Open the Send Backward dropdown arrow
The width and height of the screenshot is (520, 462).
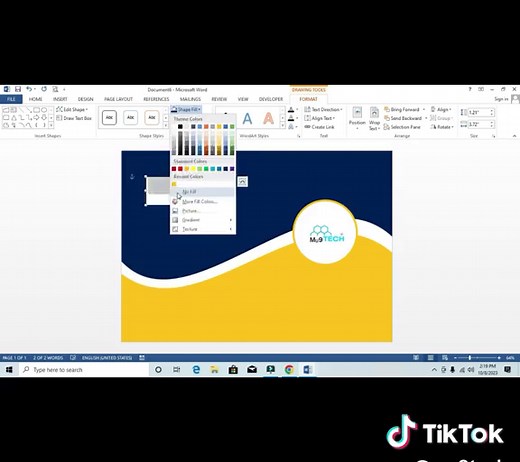pos(426,118)
